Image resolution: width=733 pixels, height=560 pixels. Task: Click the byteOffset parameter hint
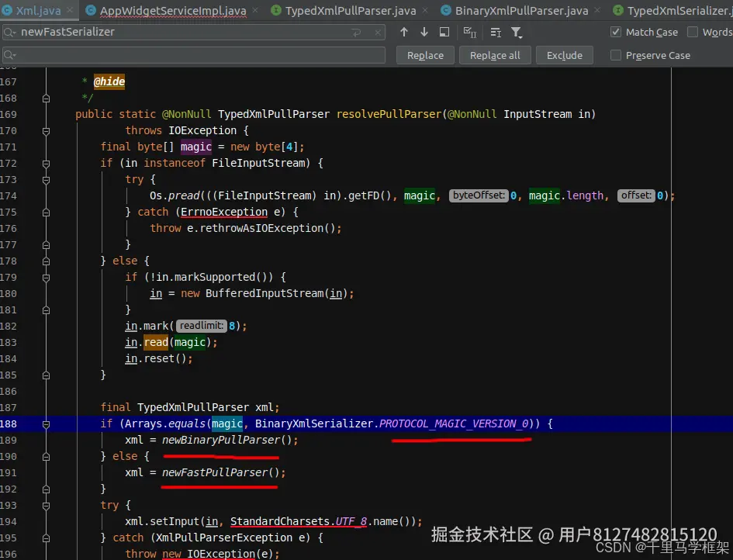coord(479,195)
